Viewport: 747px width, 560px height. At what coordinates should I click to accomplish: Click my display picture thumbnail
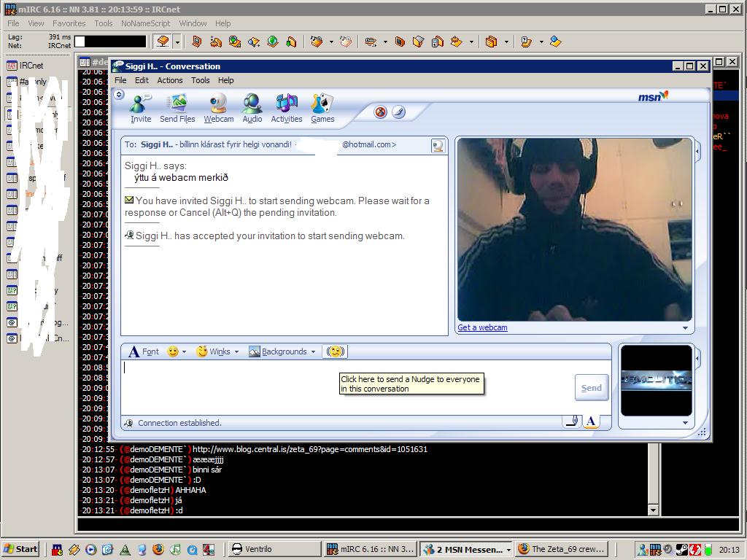tap(657, 380)
